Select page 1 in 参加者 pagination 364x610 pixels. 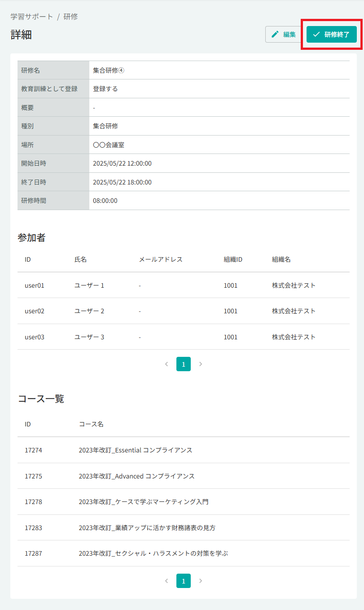pyautogui.click(x=184, y=364)
